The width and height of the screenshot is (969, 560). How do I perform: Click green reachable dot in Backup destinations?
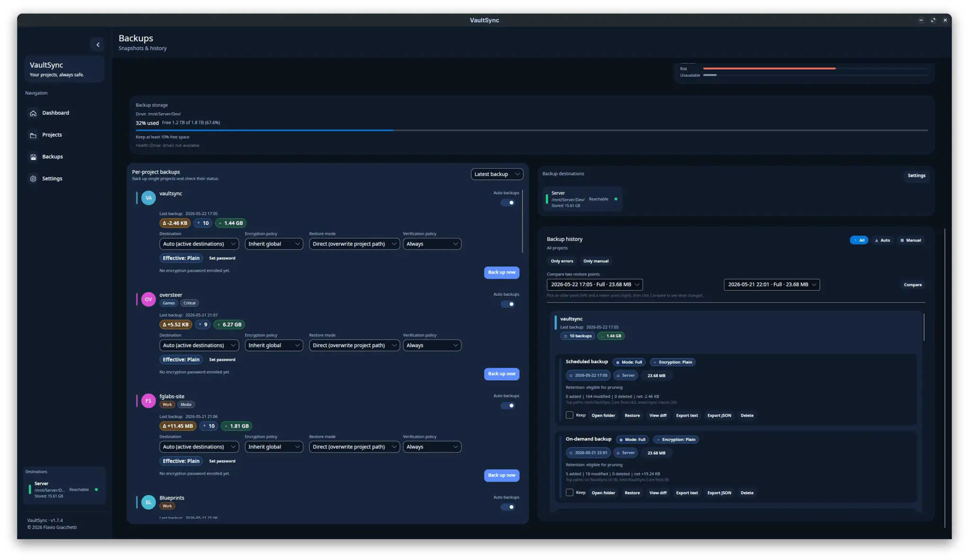[x=616, y=199]
